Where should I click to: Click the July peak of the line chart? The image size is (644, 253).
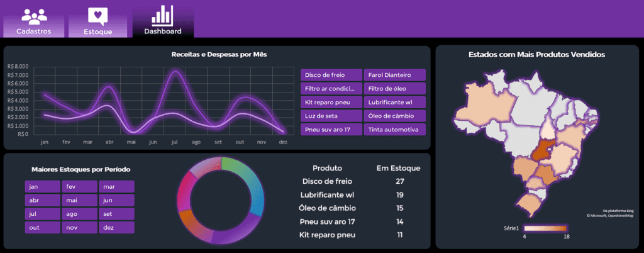pos(175,72)
